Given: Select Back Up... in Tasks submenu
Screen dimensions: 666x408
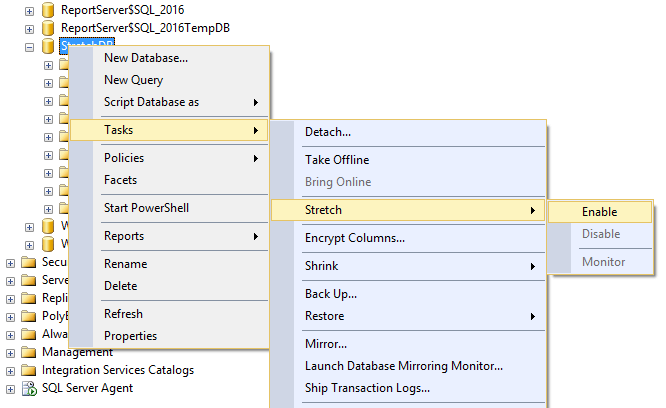Looking at the screenshot, I should coord(408,294).
